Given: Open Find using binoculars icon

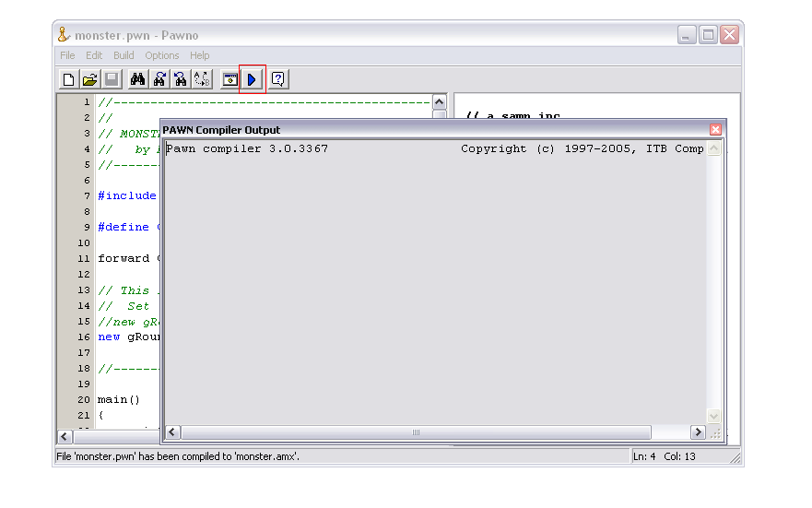Looking at the screenshot, I should (137, 79).
